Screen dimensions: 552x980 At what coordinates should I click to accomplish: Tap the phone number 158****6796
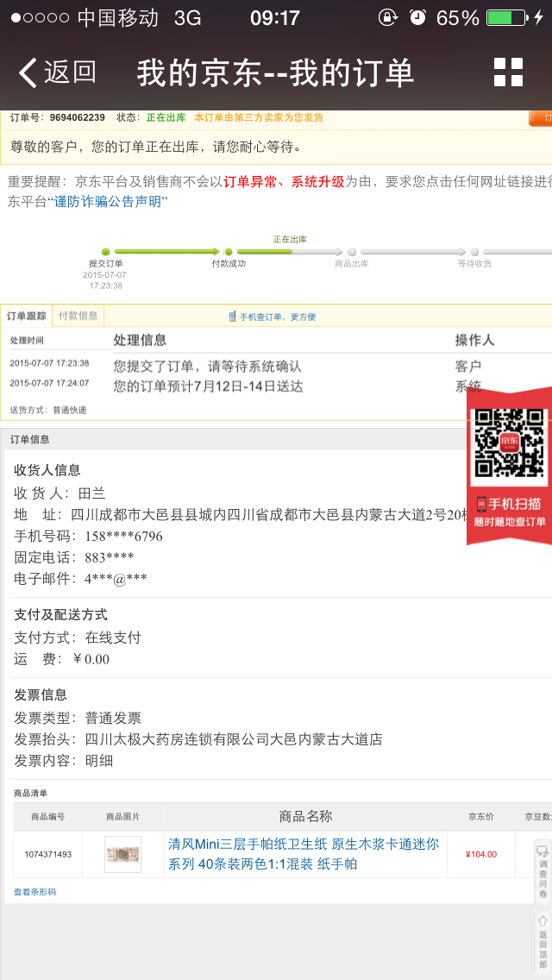pos(124,537)
